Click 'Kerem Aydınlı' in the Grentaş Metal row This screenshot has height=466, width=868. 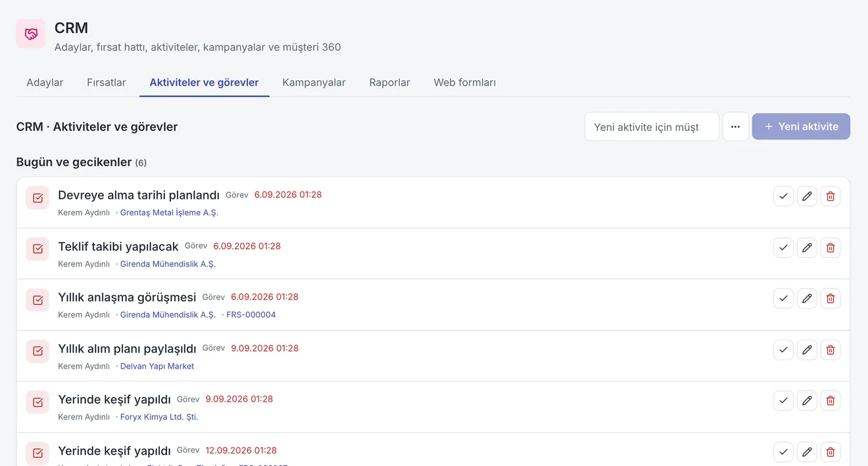coord(84,213)
